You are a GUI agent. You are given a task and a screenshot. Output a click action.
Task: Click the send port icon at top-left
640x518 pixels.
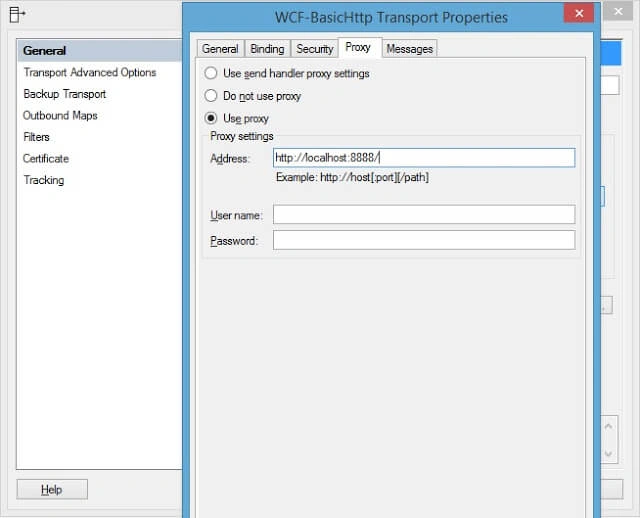(17, 14)
